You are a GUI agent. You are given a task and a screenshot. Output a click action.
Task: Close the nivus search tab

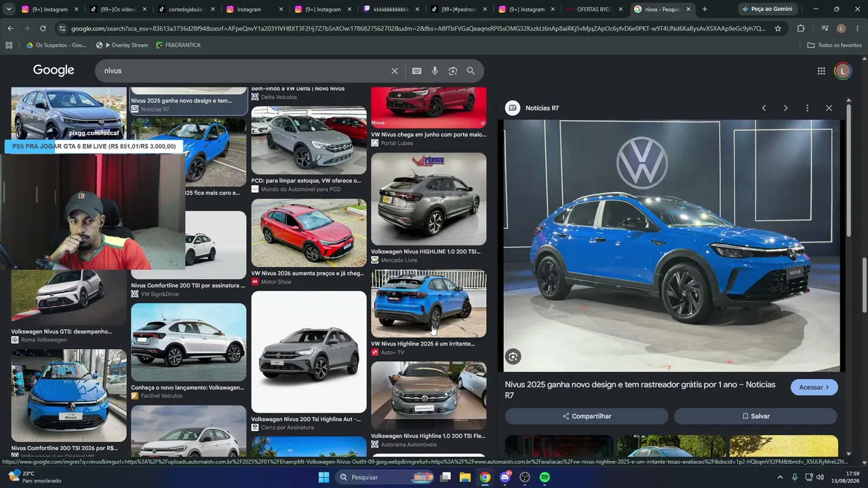pos(688,9)
